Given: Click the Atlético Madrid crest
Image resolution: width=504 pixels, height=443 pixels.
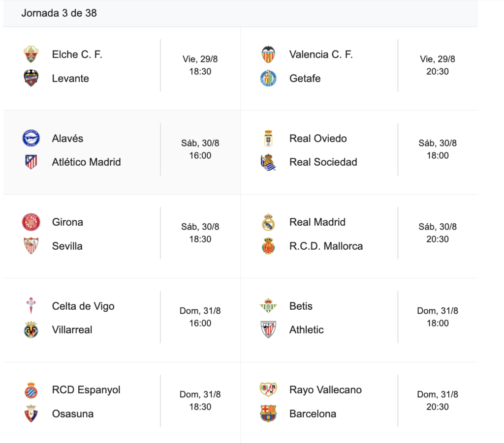Looking at the screenshot, I should tap(31, 162).
